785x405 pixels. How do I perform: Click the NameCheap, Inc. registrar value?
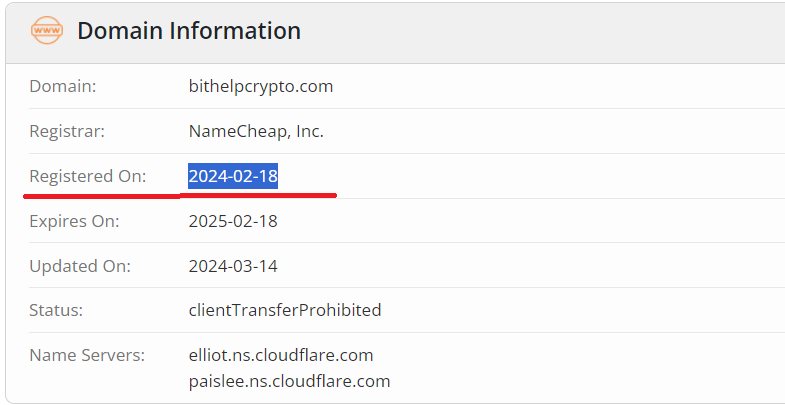pyautogui.click(x=256, y=131)
